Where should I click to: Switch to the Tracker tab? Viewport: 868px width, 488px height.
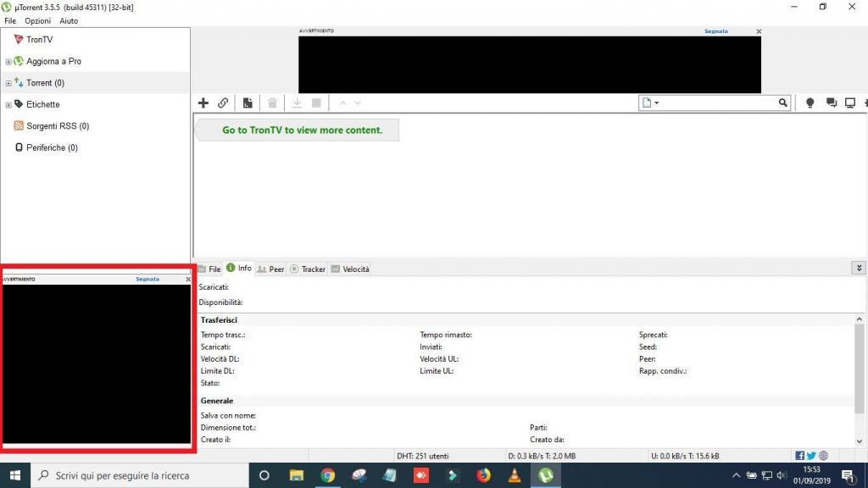tap(308, 269)
